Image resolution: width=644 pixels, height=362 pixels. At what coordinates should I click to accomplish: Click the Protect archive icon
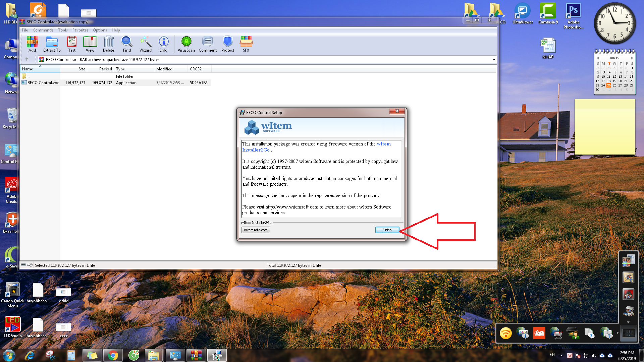(228, 44)
